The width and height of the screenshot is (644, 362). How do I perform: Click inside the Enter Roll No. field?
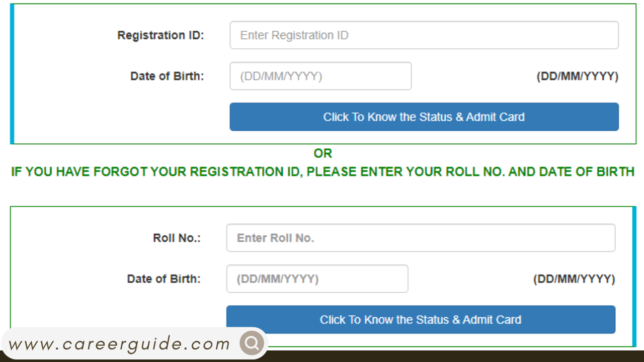420,238
